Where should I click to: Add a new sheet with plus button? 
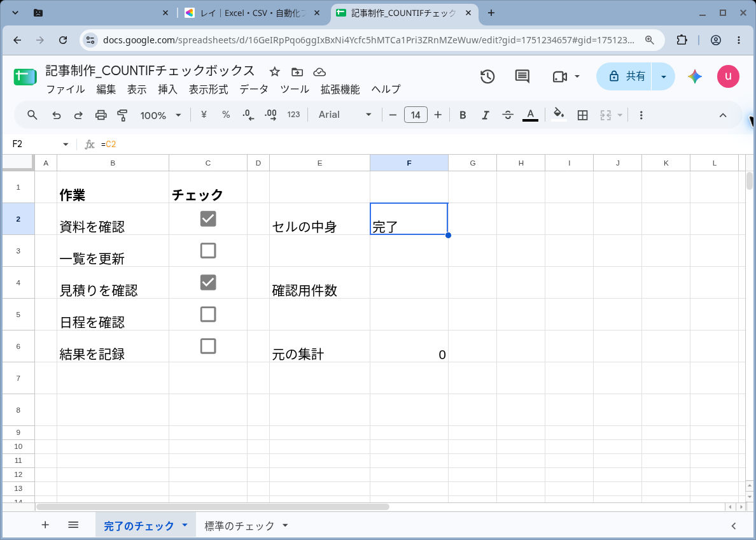pyautogui.click(x=45, y=525)
